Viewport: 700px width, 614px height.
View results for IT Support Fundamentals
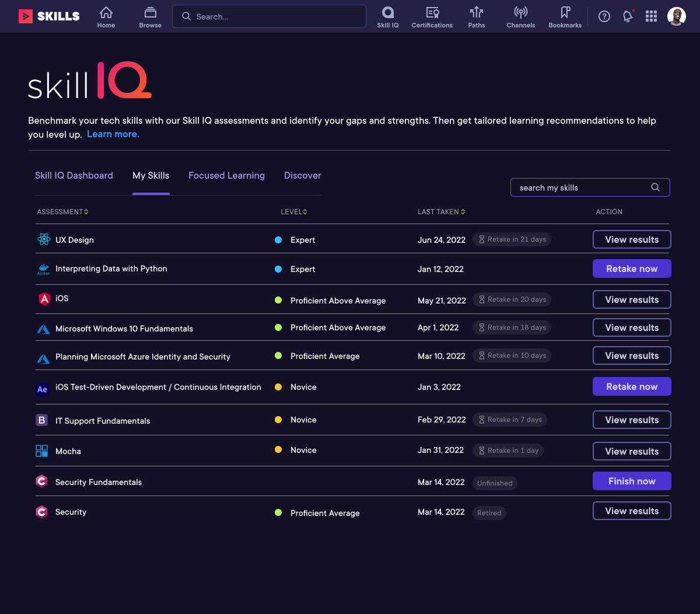632,420
